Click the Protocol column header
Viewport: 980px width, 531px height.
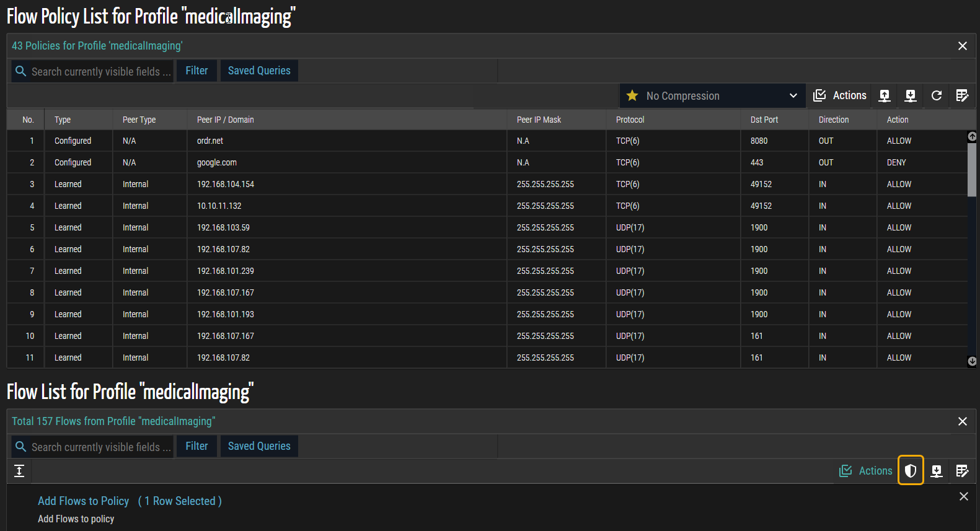click(630, 120)
